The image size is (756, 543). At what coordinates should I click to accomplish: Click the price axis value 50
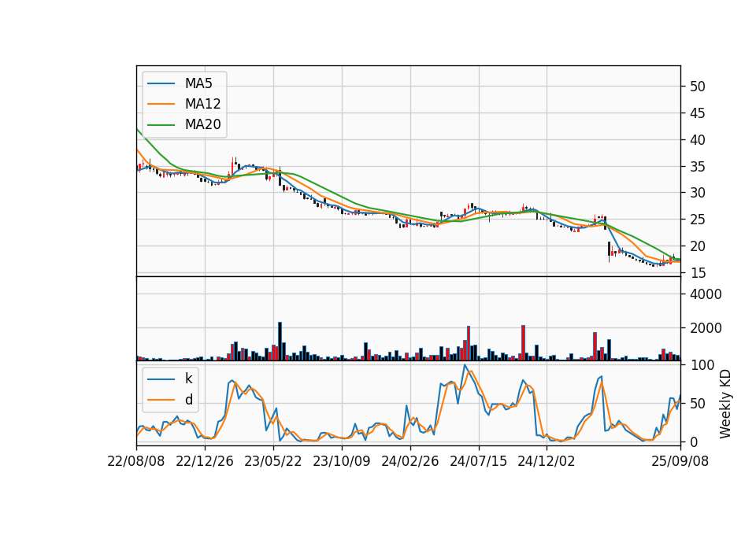click(697, 87)
